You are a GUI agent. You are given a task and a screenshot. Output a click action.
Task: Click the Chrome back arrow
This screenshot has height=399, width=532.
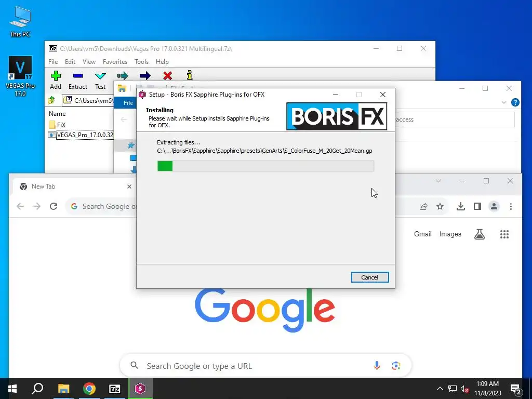(x=20, y=206)
